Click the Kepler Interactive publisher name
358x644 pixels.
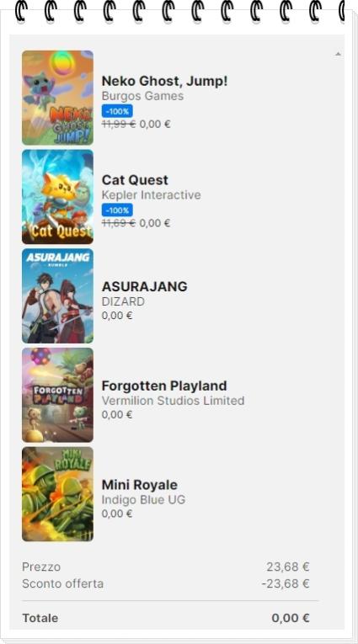point(152,194)
